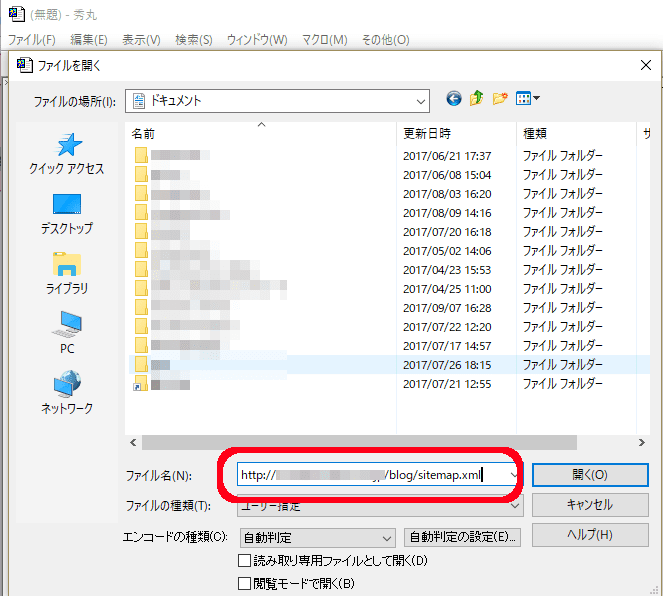
Task: Open the Network sidebar icon
Action: tap(67, 384)
